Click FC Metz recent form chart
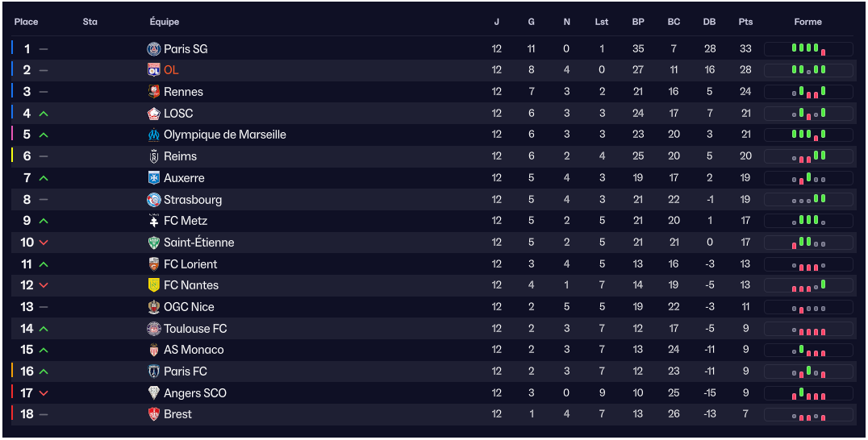 pyautogui.click(x=808, y=221)
